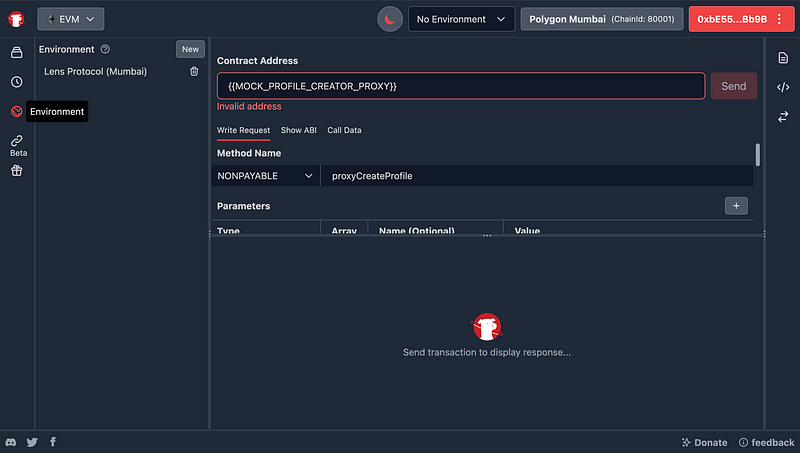This screenshot has width=800, height=453.
Task: Open the document icon in right sidebar
Action: [x=783, y=59]
